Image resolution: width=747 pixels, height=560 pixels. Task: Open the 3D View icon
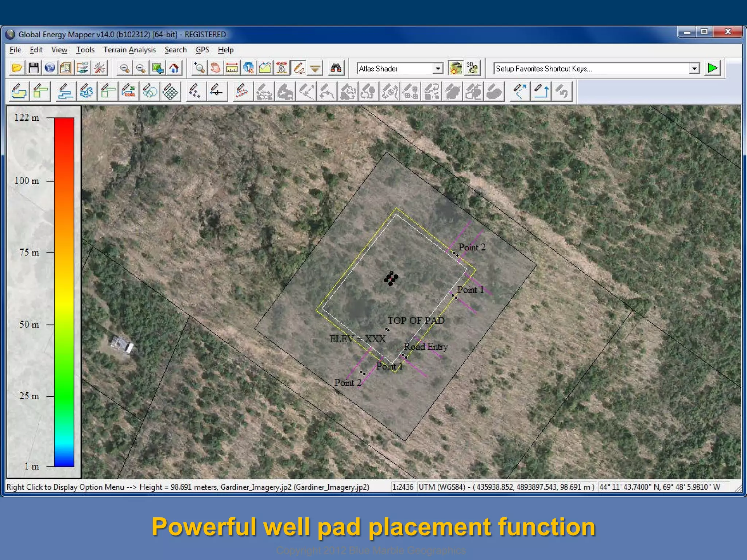tap(473, 68)
